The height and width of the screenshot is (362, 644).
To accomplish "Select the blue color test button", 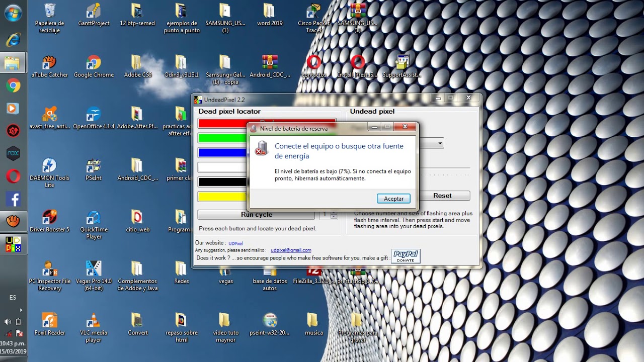I will tap(222, 152).
